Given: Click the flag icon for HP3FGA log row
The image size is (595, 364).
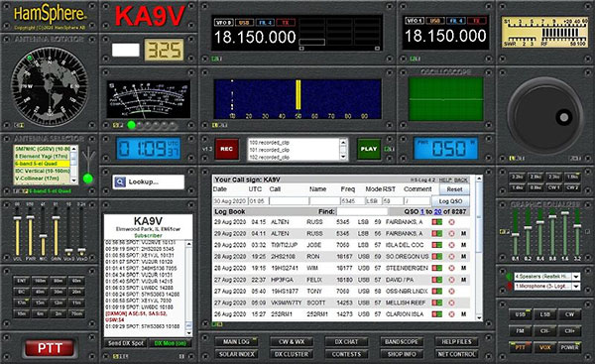Looking at the screenshot, I should (436, 280).
